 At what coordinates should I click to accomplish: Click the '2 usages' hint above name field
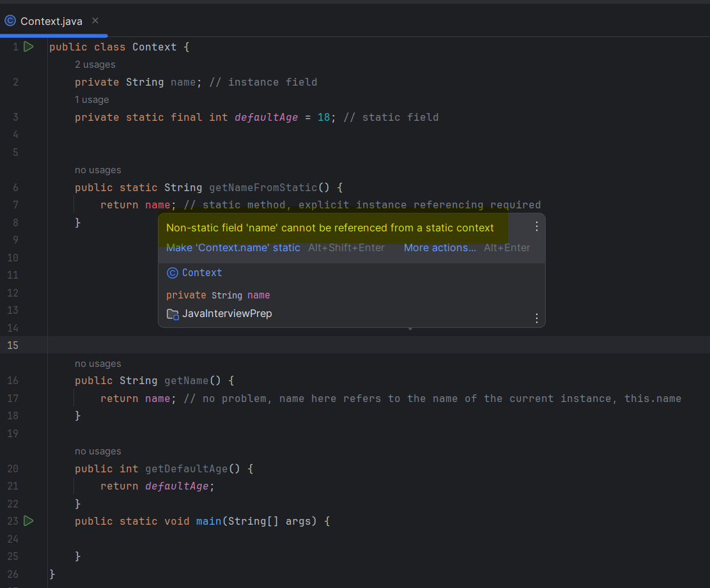95,65
